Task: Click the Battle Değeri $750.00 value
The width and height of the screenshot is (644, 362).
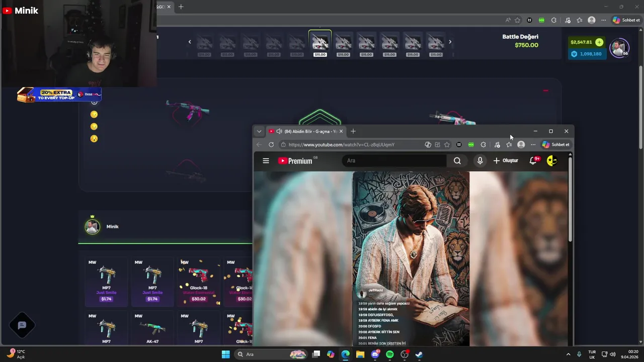Action: coord(526,45)
